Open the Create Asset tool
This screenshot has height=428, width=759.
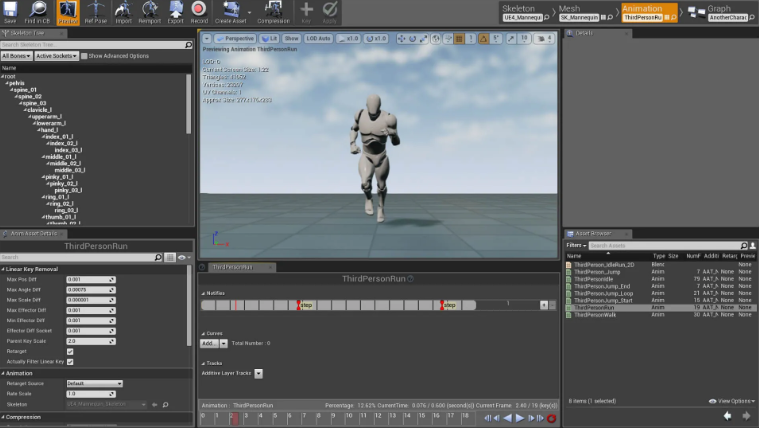point(231,12)
